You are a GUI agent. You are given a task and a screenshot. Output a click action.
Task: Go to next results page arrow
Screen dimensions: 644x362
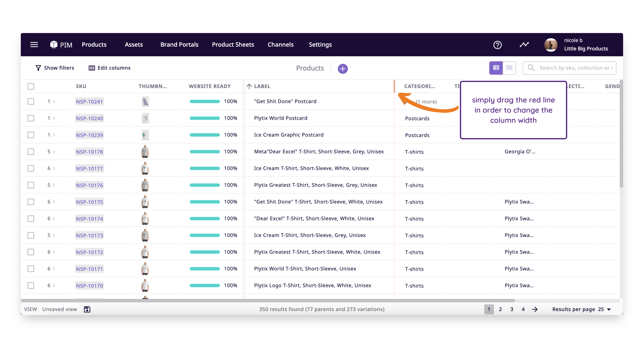click(x=535, y=309)
